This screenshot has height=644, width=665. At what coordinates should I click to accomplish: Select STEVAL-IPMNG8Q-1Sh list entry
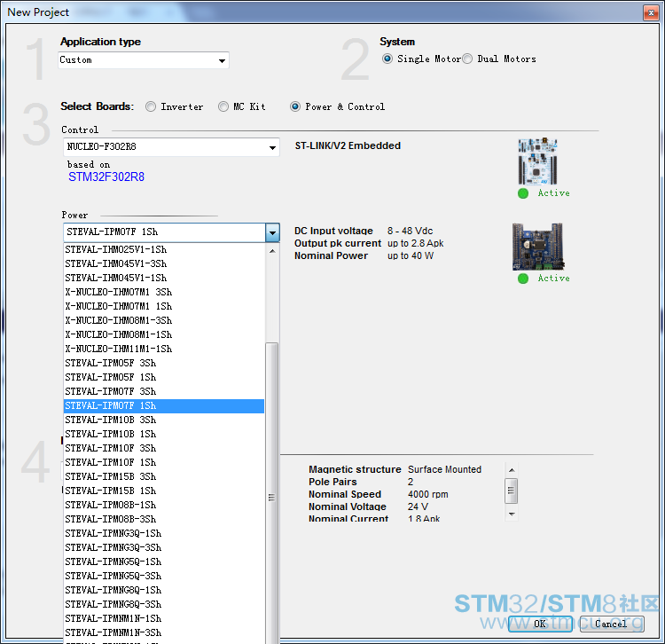point(164,591)
